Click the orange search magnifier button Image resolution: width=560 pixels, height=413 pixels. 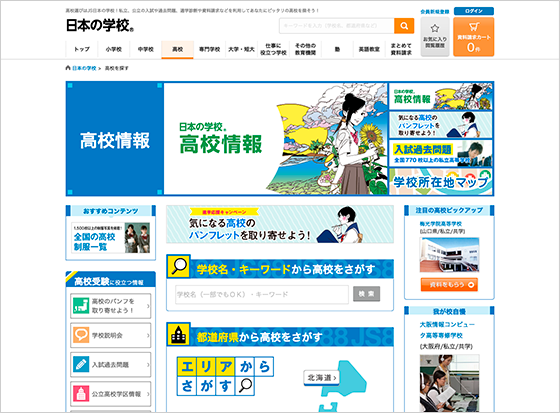(x=404, y=26)
